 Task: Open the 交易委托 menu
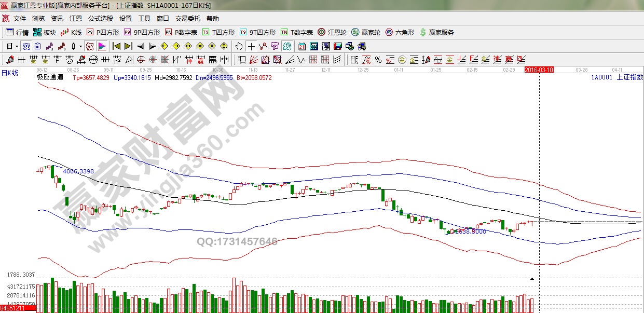(187, 19)
